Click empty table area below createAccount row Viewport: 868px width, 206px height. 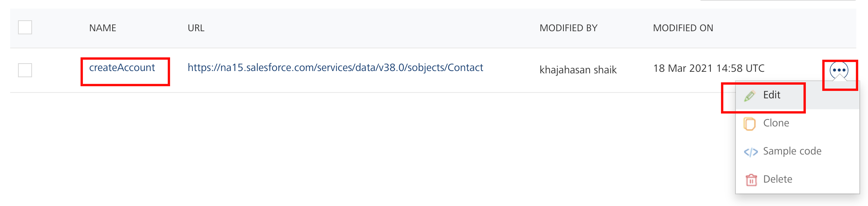coord(313,148)
